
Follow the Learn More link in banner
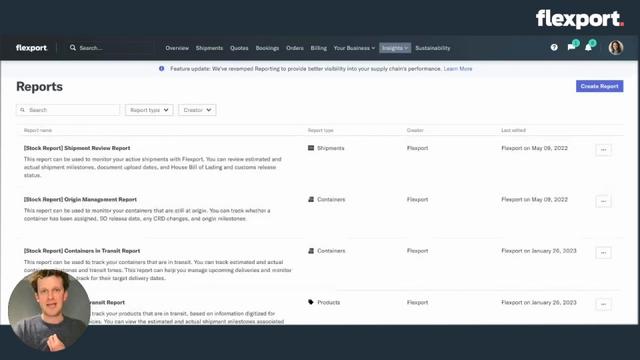(458, 69)
